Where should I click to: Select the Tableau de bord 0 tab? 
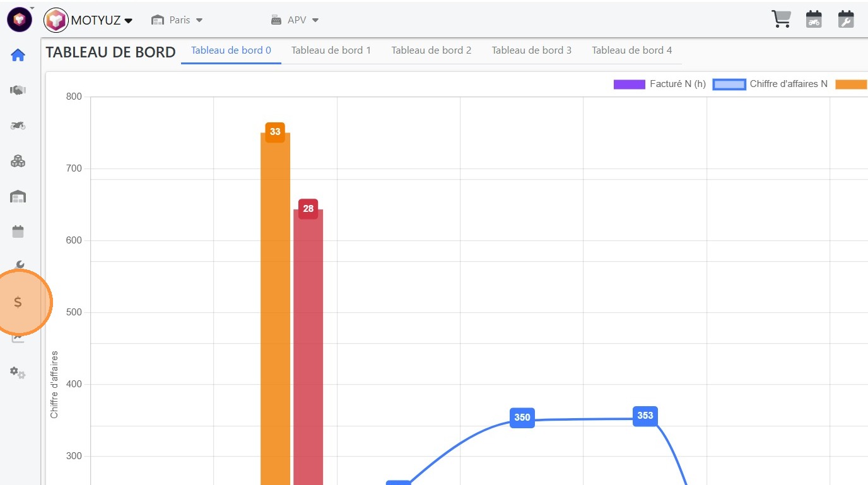point(231,50)
